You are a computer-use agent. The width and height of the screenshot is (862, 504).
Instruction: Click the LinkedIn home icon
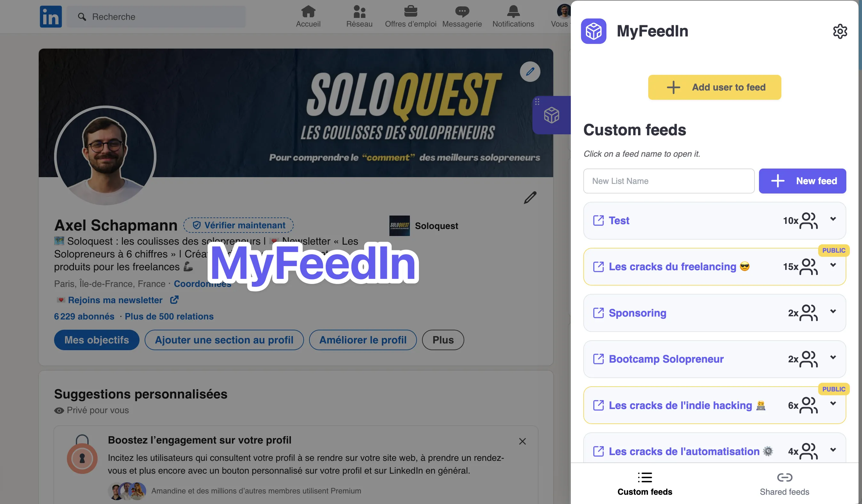pyautogui.click(x=308, y=11)
